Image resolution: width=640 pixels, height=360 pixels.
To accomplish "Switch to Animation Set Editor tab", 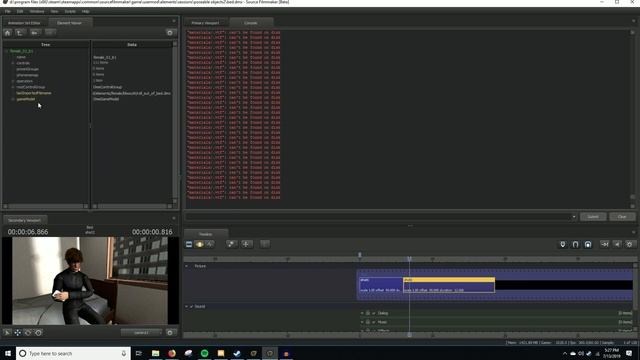I will point(24,23).
